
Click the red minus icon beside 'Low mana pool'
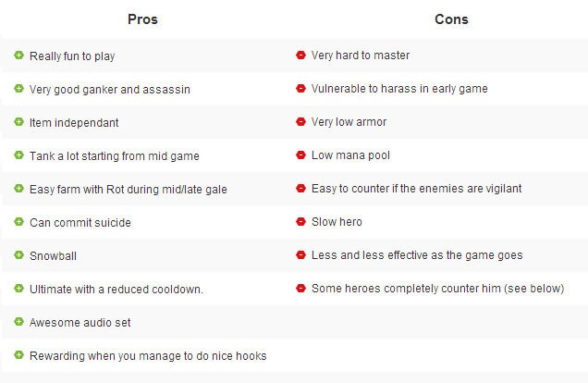click(300, 155)
